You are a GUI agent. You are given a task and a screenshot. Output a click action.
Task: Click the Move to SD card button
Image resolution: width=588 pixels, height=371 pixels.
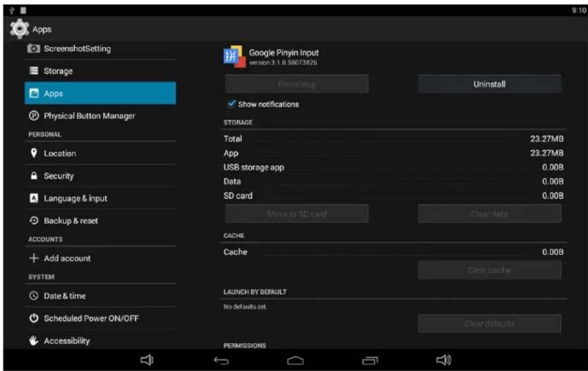(297, 214)
